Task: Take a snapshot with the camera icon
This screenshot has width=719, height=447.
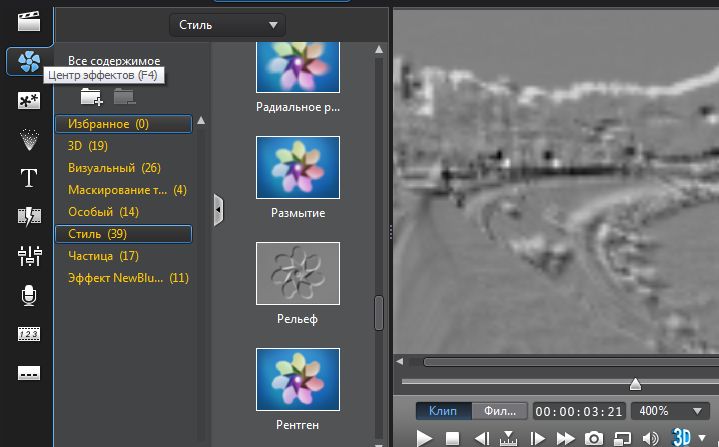Action: [593, 438]
